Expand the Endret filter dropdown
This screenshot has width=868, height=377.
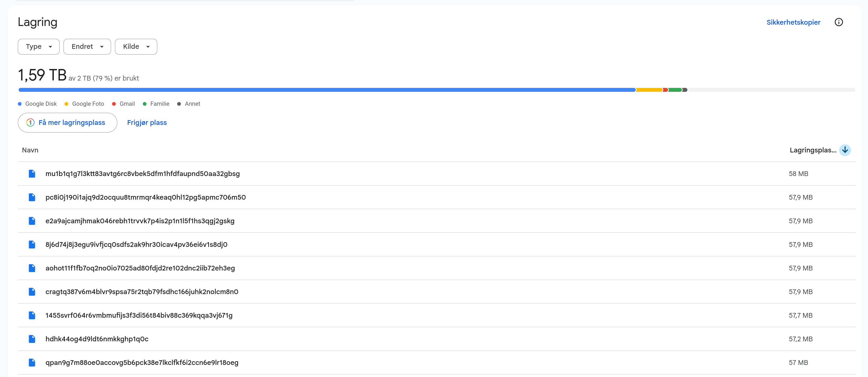[x=87, y=46]
